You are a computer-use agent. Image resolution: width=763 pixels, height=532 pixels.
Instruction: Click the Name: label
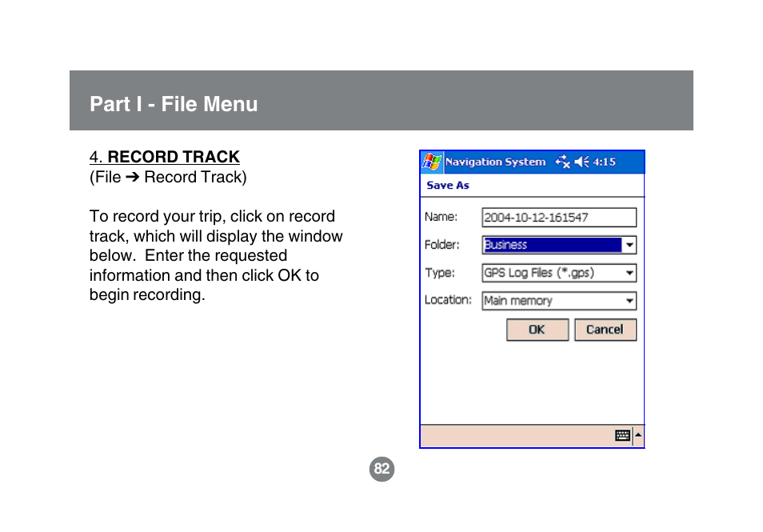tap(441, 217)
